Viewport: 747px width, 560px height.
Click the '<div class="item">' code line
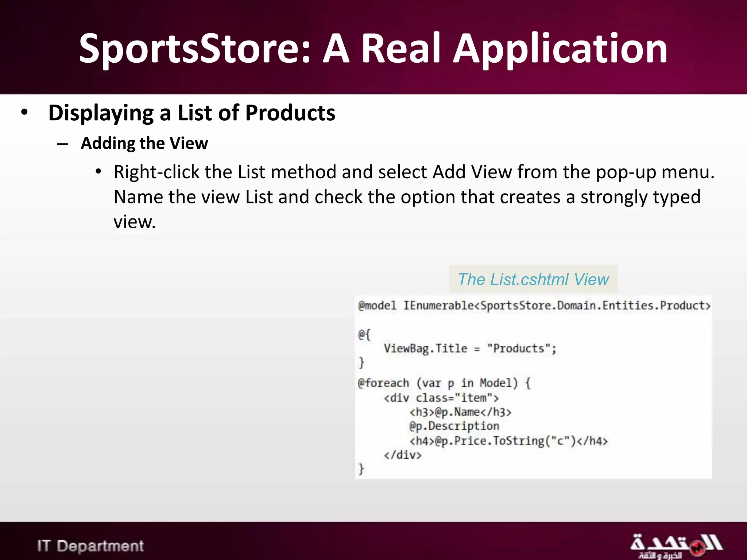pyautogui.click(x=441, y=398)
